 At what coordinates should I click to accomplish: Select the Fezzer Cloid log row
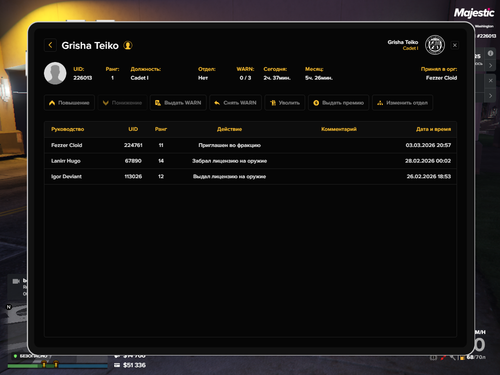click(x=250, y=145)
